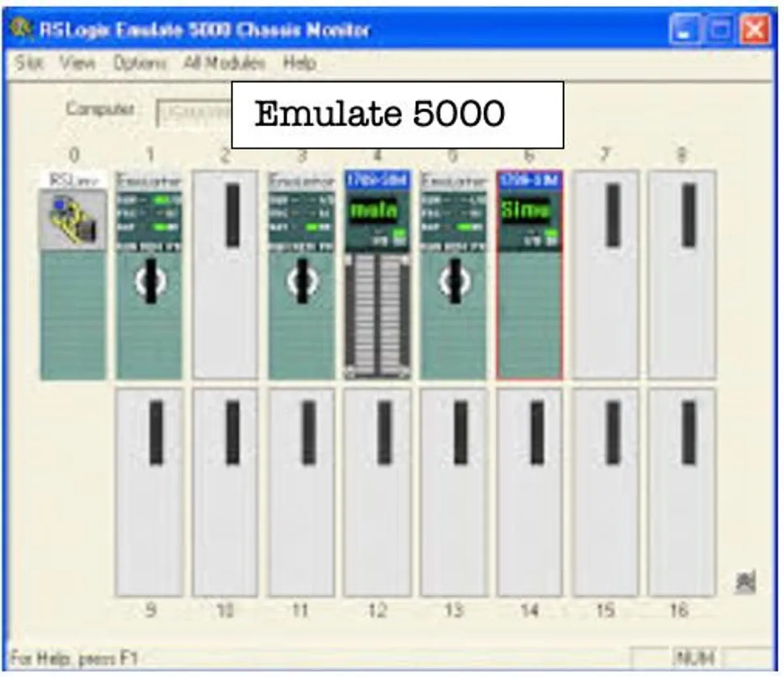Open the View menu
The height and width of the screenshot is (677, 784).
tap(78, 63)
